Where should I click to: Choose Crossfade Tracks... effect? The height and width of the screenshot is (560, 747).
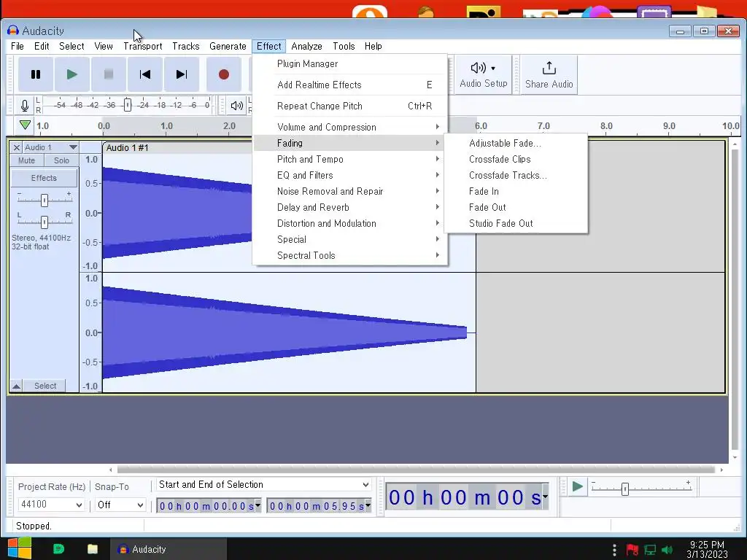(516, 175)
